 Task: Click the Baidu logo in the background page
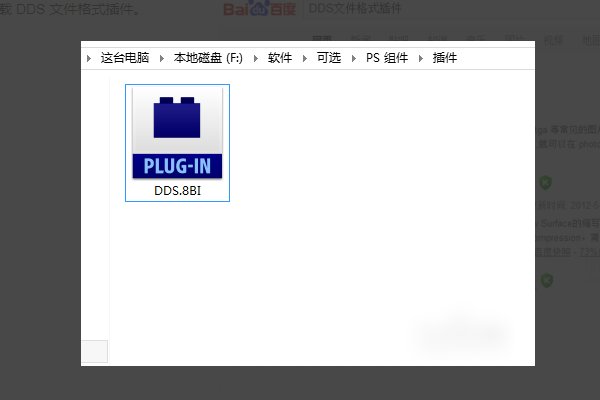pos(259,8)
